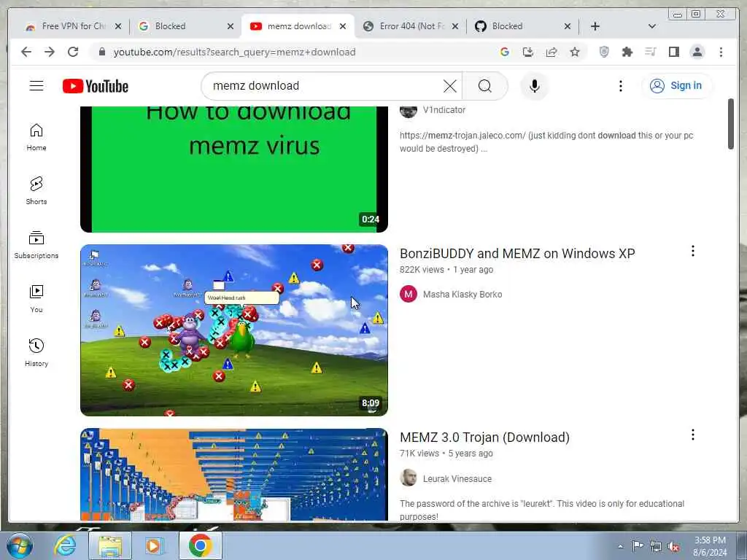Click the address bar URL
Screen dimensions: 747x560
tap(234, 52)
